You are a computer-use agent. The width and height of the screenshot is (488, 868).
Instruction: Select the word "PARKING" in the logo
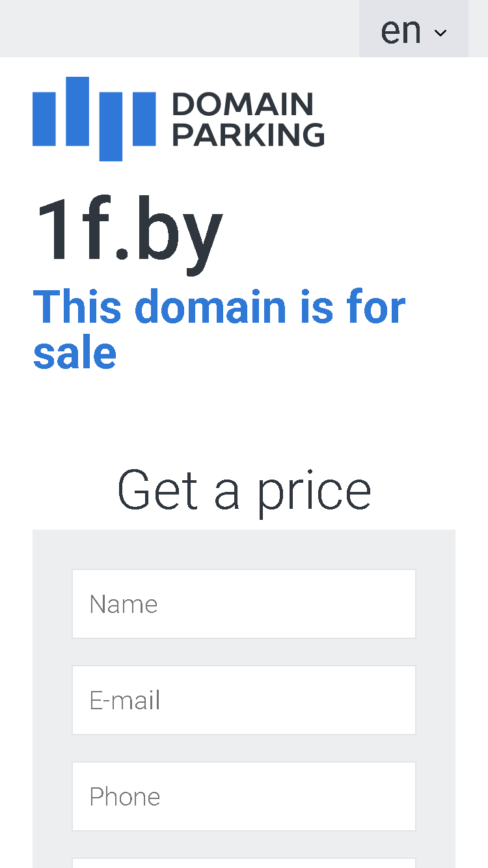click(249, 135)
